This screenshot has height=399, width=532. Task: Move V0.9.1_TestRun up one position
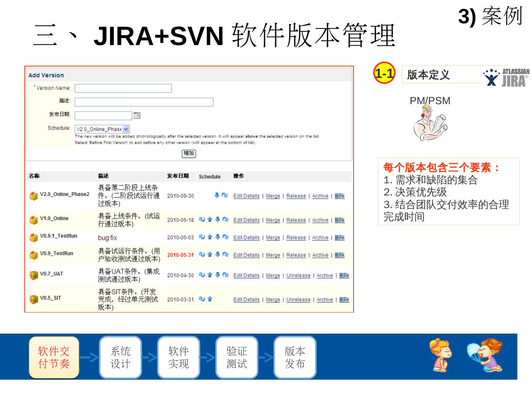tap(210, 237)
